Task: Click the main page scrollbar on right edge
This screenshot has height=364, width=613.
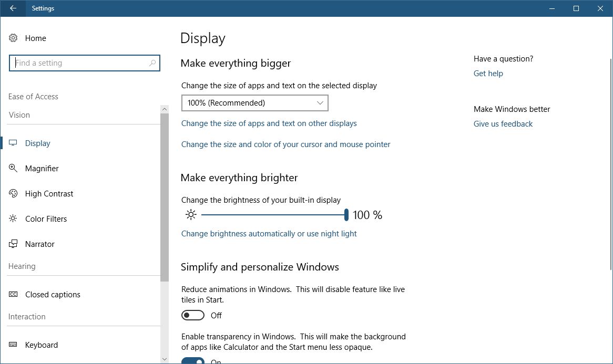Action: [x=611, y=164]
